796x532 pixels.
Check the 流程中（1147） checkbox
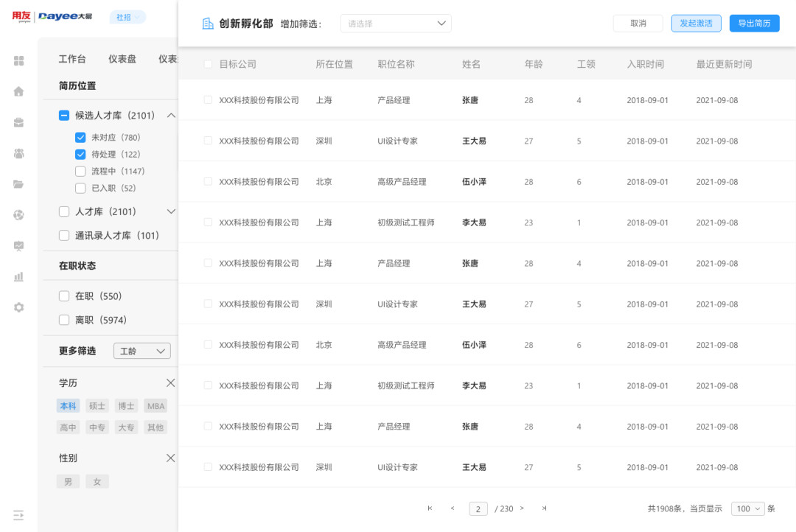(80, 171)
